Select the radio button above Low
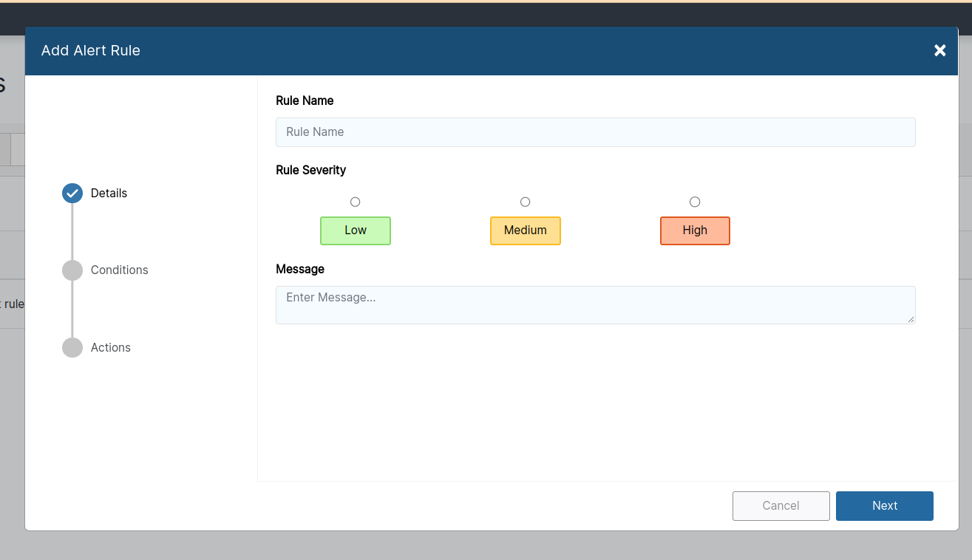The image size is (972, 560). [355, 201]
